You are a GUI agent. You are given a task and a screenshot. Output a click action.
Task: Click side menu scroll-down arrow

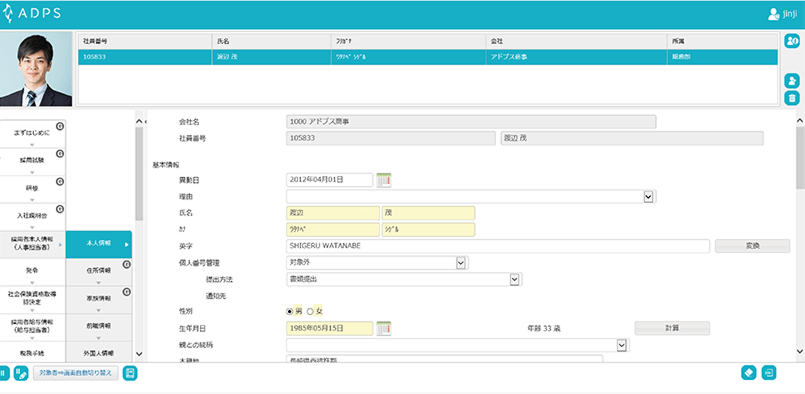pyautogui.click(x=139, y=354)
